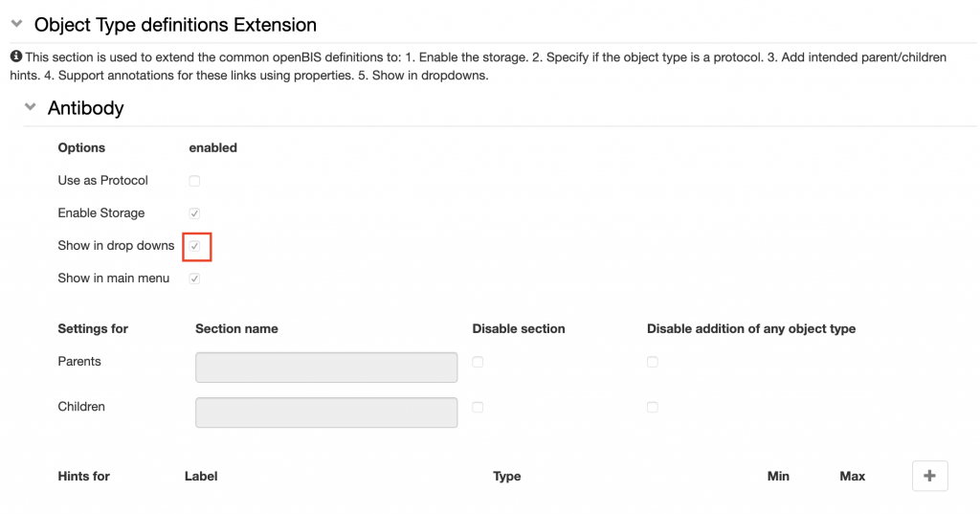The width and height of the screenshot is (980, 514).
Task: Click the Object Type definitions Extension heading
Action: (x=175, y=25)
